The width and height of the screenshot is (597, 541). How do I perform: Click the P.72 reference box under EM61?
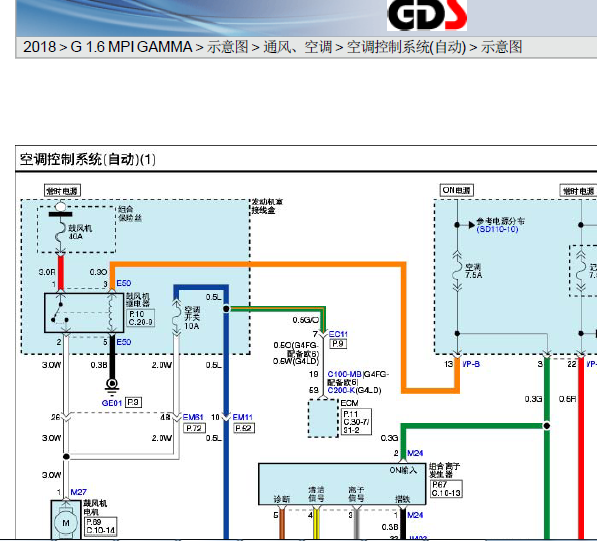[x=194, y=428]
